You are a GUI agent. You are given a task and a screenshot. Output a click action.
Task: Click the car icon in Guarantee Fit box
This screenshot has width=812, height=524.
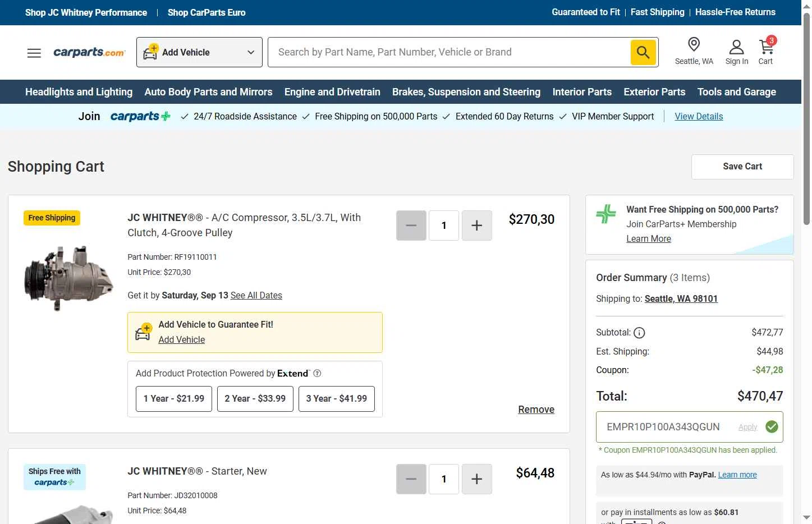click(143, 332)
